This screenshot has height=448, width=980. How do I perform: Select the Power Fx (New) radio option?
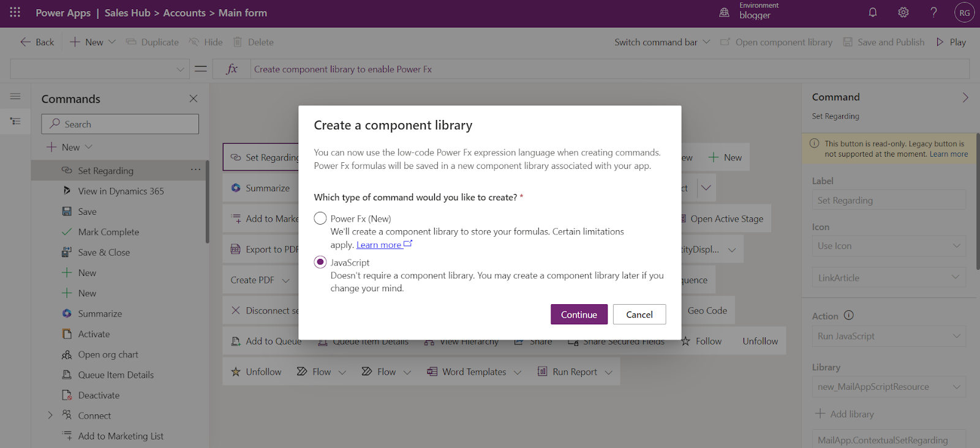point(320,218)
